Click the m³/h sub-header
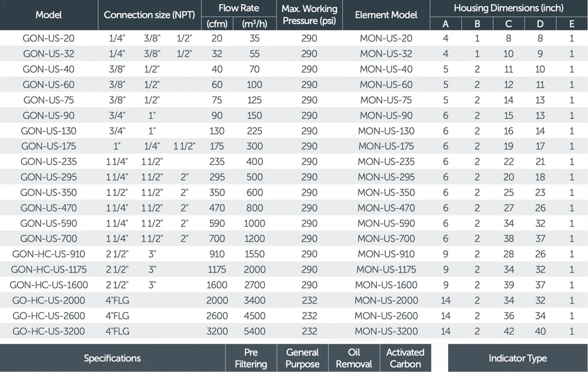This screenshot has width=588, height=372. point(255,24)
